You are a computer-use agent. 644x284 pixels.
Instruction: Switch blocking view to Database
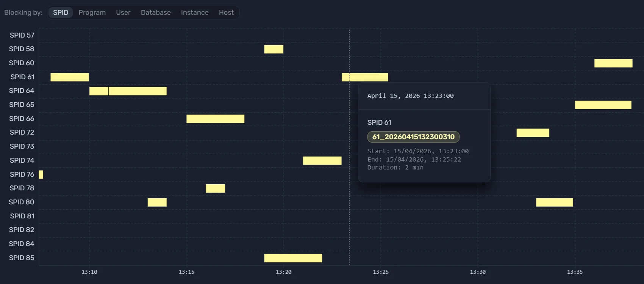pyautogui.click(x=156, y=13)
